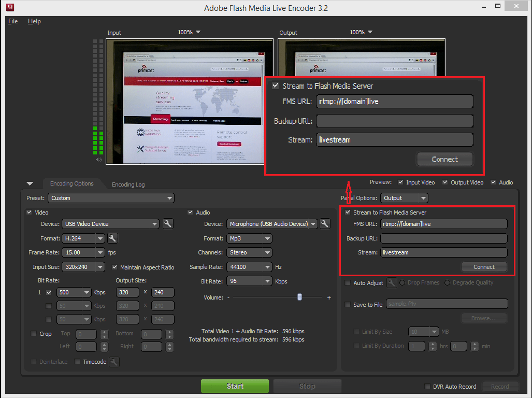Switch to the Encoding Log tab
Viewport: 532px width, 398px height.
click(x=128, y=184)
